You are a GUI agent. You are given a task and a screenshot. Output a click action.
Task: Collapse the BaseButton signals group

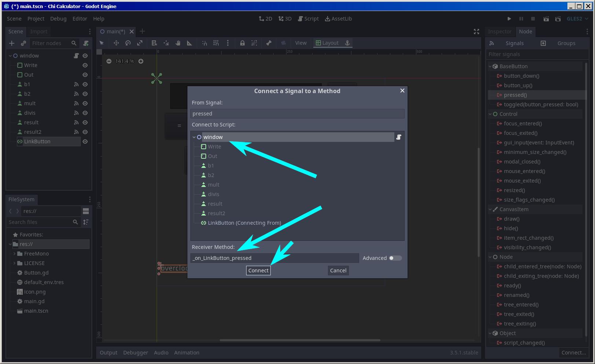pos(490,66)
